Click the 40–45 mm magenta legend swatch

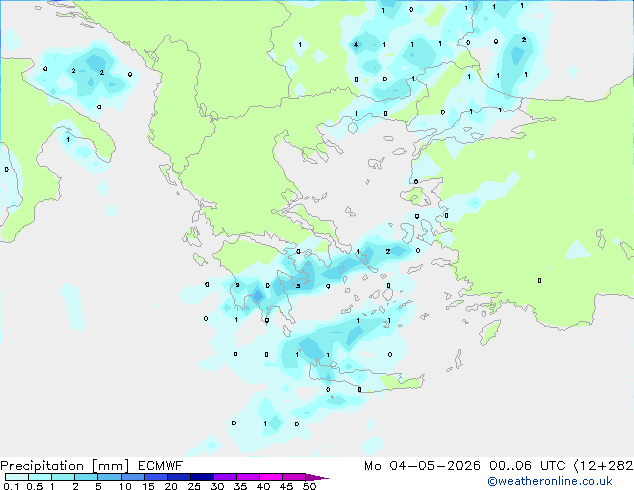[x=271, y=477]
